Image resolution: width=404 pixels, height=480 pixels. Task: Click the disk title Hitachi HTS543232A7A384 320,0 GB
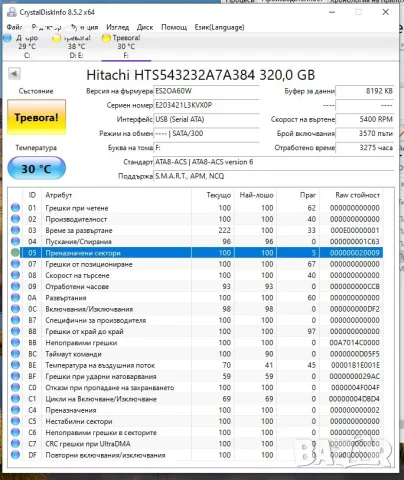point(201,75)
